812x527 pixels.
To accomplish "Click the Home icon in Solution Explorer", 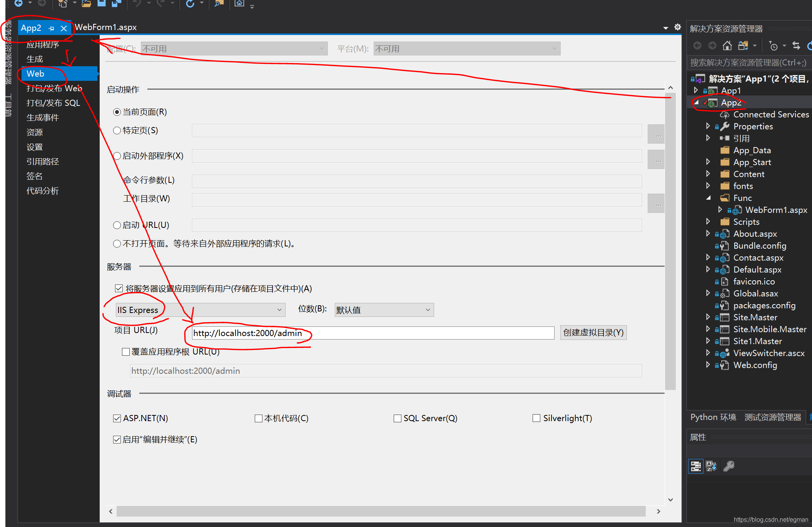I will (727, 46).
